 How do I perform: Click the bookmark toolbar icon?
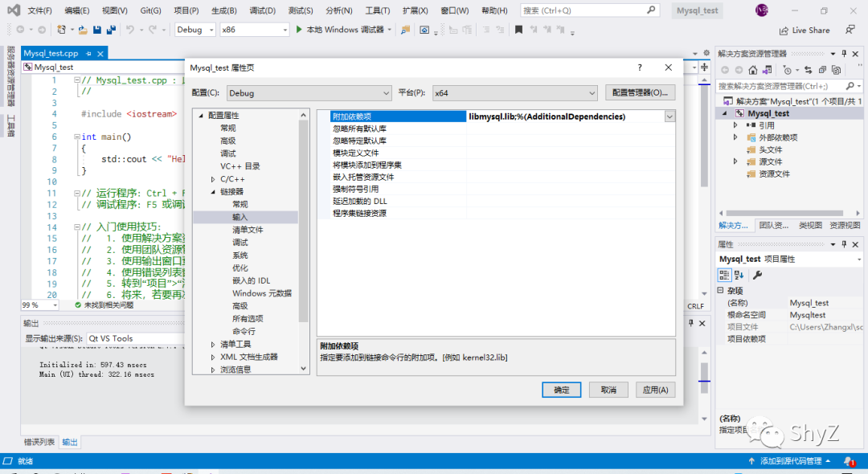pyautogui.click(x=518, y=30)
